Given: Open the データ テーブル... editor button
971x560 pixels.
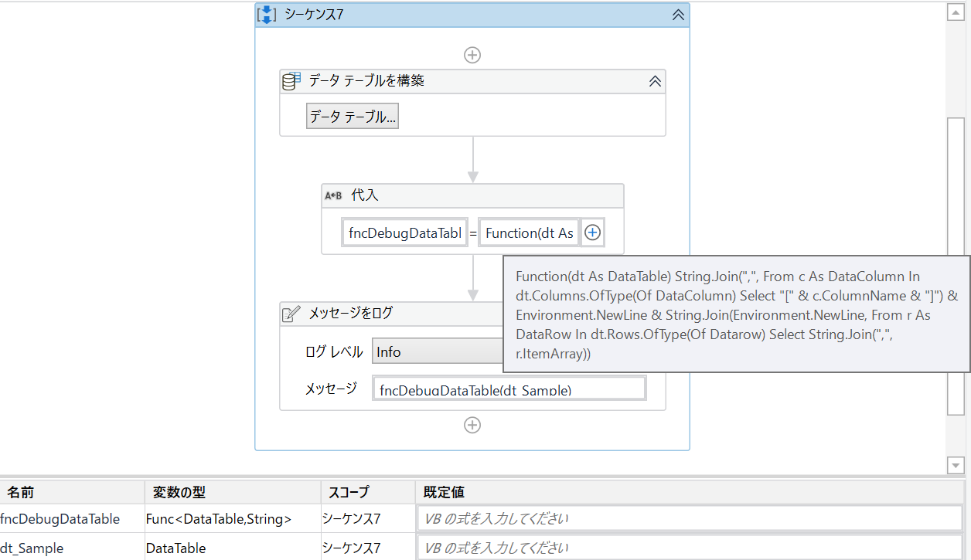Looking at the screenshot, I should [x=353, y=117].
